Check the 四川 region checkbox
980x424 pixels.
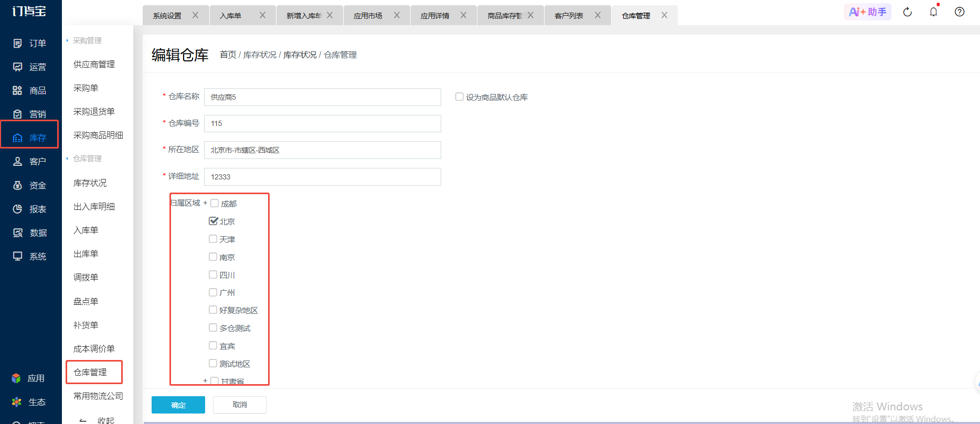coord(213,275)
